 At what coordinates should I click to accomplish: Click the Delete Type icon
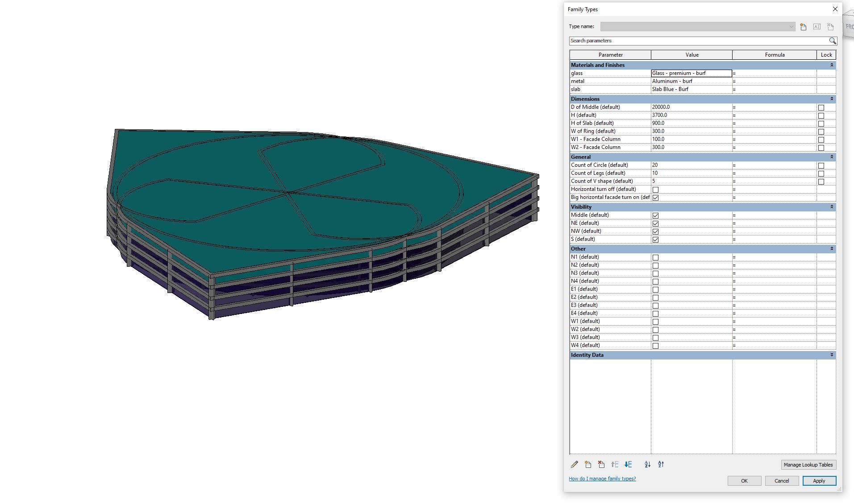click(830, 27)
